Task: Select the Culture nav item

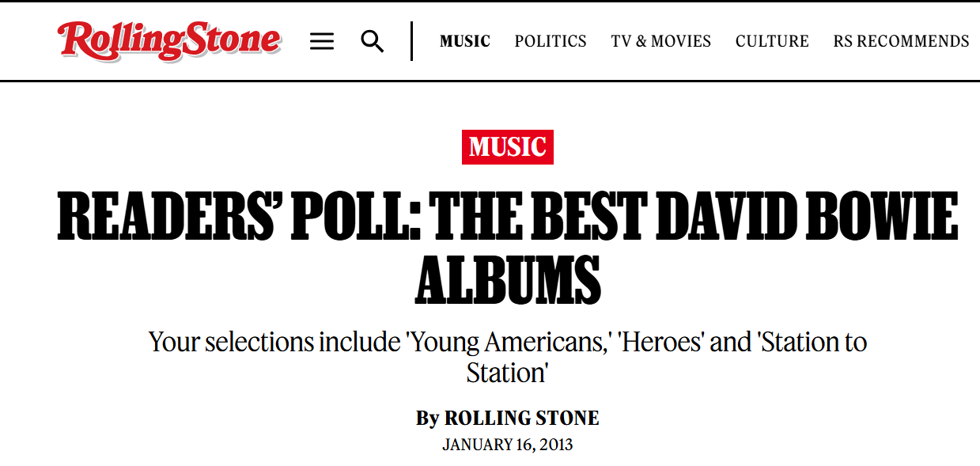Action: click(x=772, y=41)
